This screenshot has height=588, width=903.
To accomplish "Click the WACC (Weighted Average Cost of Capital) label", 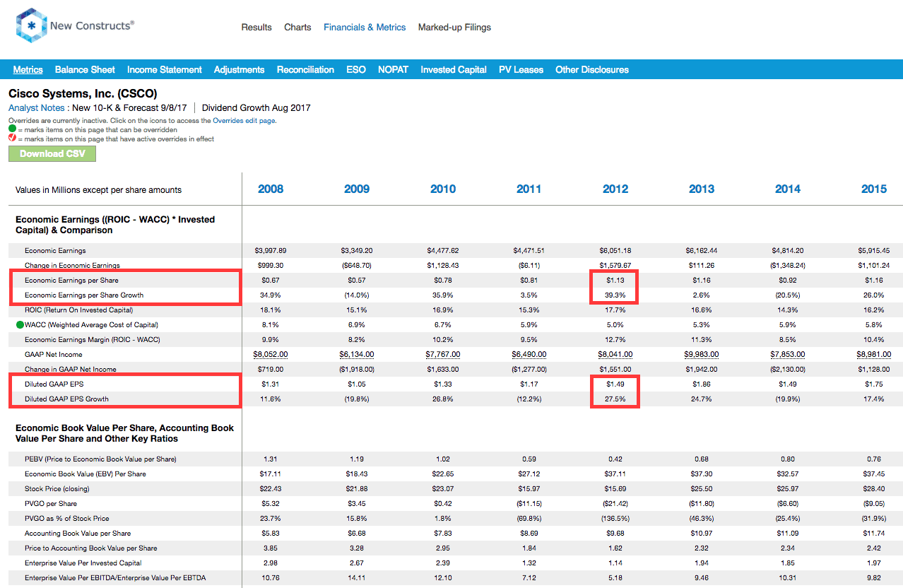I will point(92,325).
